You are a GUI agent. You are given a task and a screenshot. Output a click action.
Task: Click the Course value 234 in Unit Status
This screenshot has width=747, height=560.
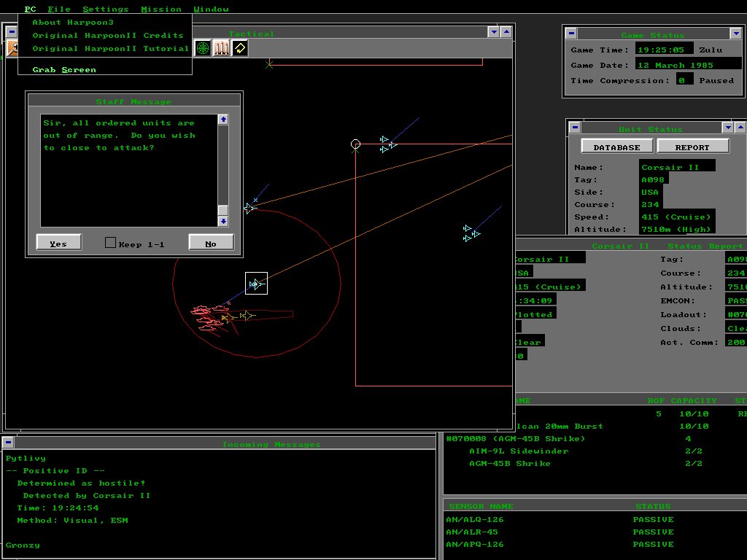pyautogui.click(x=651, y=204)
